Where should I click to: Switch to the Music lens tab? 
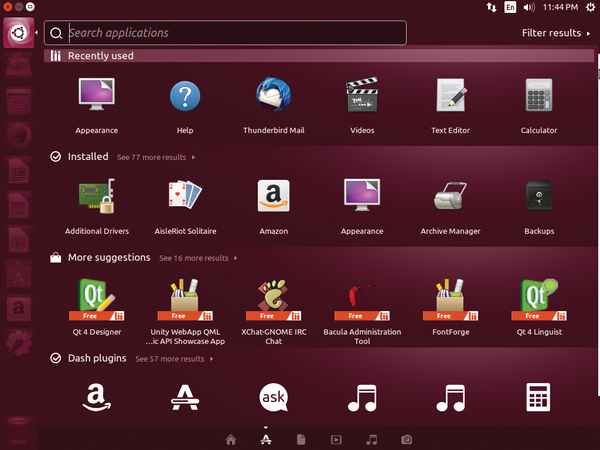tap(371, 439)
